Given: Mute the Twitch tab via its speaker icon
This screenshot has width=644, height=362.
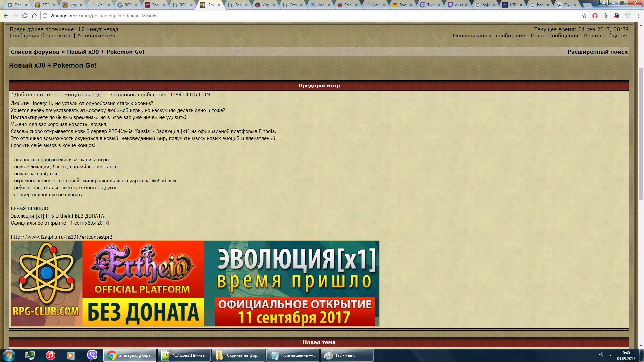Looking at the screenshot, I should coord(461,5).
